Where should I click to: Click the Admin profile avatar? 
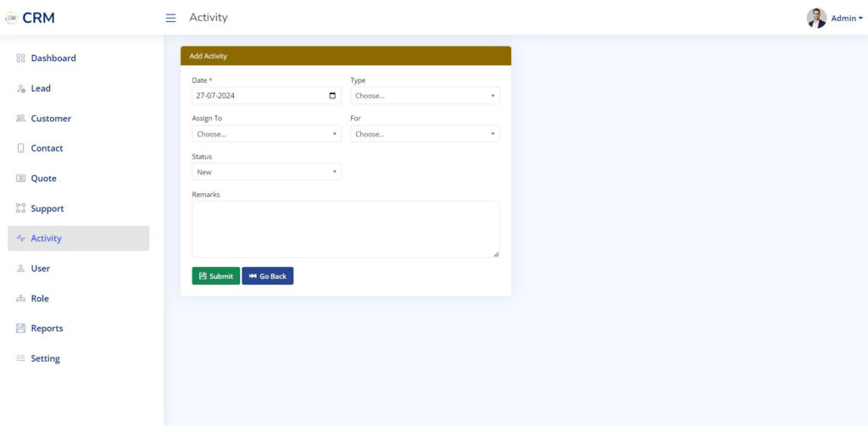(x=816, y=18)
